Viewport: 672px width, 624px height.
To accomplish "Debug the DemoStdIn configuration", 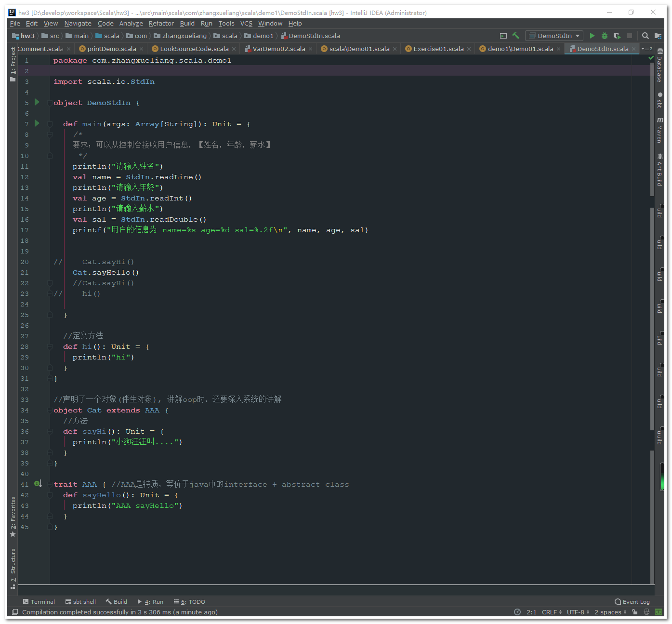I will [x=605, y=36].
